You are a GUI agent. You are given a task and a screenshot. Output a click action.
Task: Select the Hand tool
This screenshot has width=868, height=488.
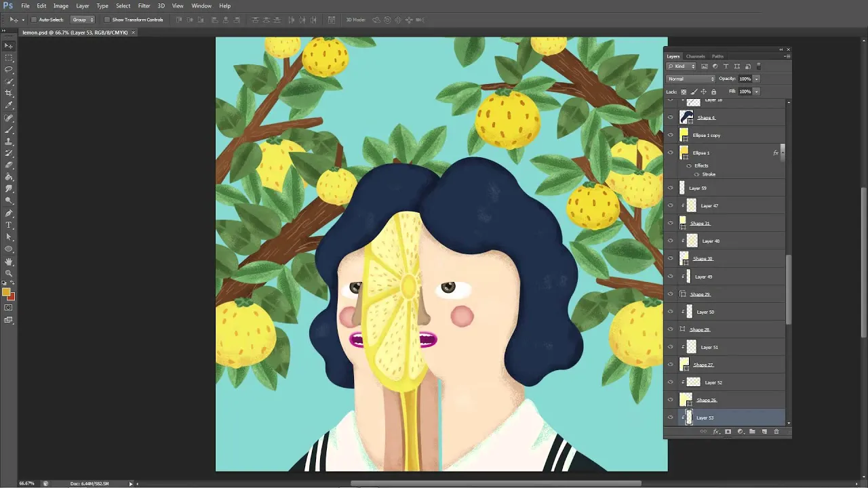[9, 262]
